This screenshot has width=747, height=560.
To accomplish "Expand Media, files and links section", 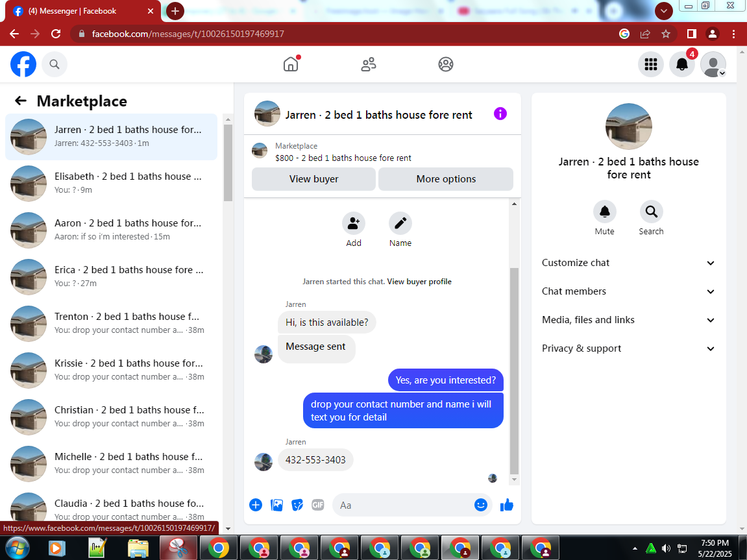I will coord(628,320).
